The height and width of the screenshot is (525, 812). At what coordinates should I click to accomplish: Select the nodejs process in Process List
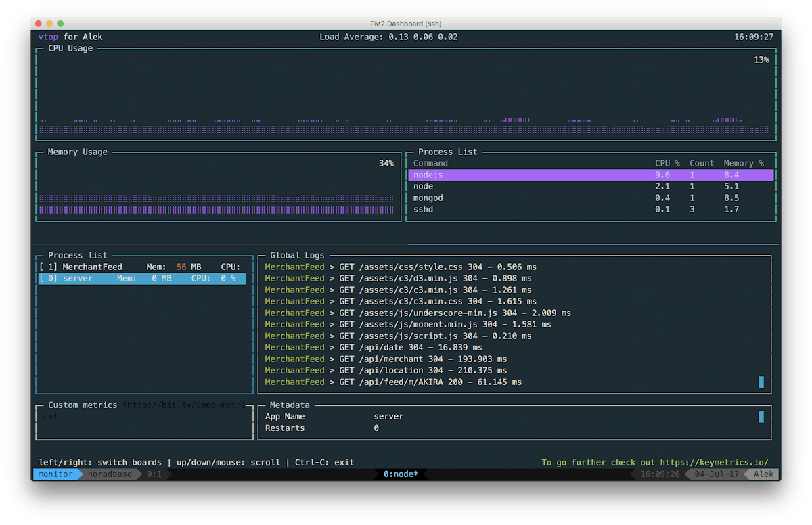click(x=474, y=175)
